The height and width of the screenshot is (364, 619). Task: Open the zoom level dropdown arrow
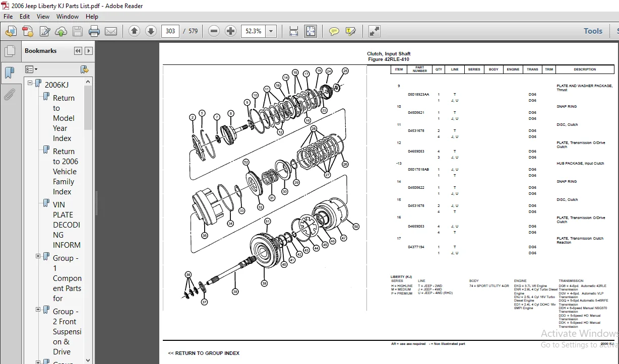point(271,31)
